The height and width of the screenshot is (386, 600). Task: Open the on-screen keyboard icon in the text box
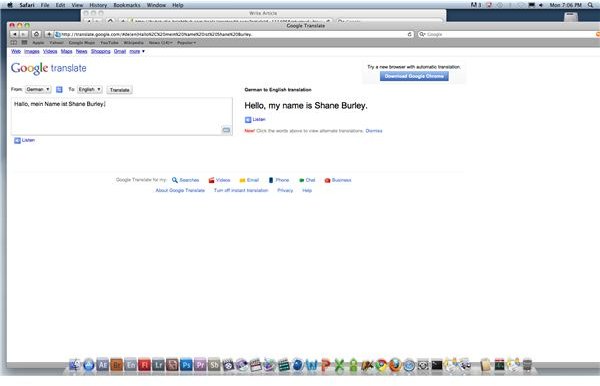point(226,130)
